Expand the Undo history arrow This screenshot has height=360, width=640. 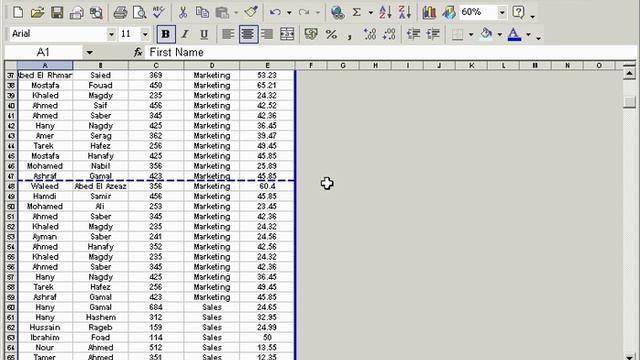[289, 13]
